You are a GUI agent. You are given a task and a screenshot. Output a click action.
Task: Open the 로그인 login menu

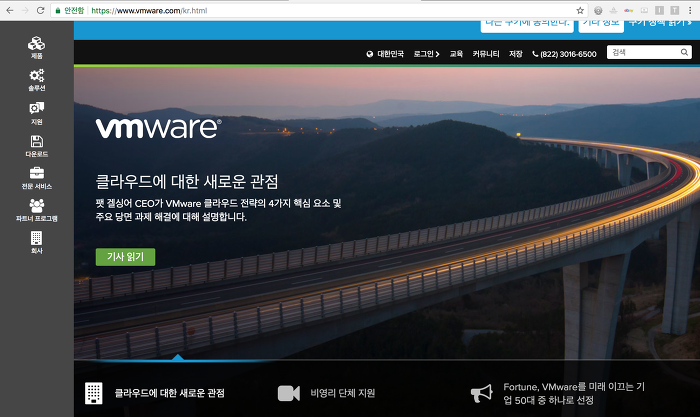click(x=426, y=54)
